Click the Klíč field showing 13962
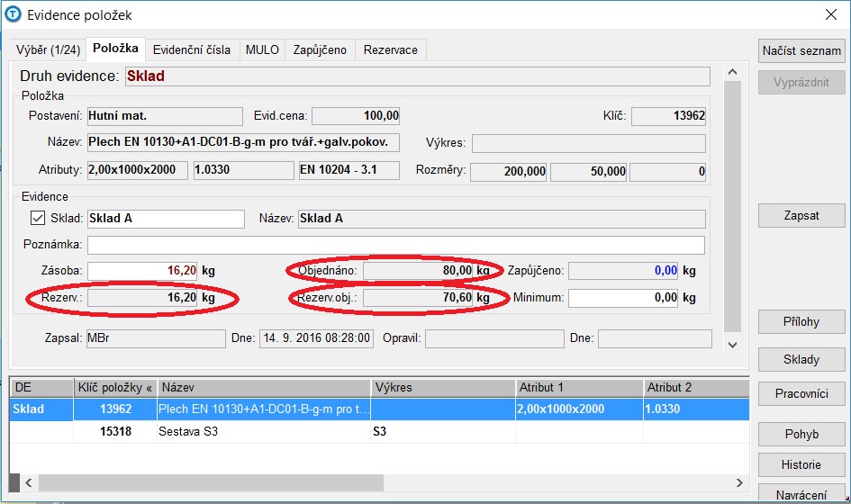The width and height of the screenshot is (851, 504). click(x=668, y=116)
